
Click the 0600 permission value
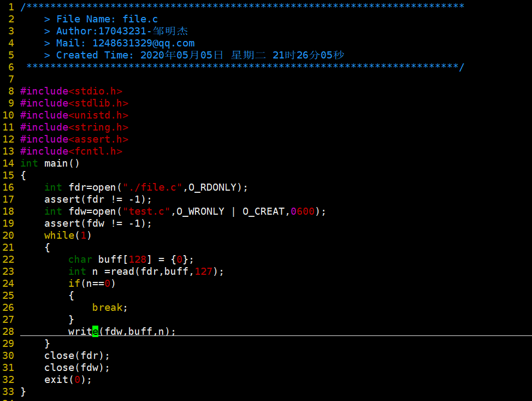pos(303,211)
